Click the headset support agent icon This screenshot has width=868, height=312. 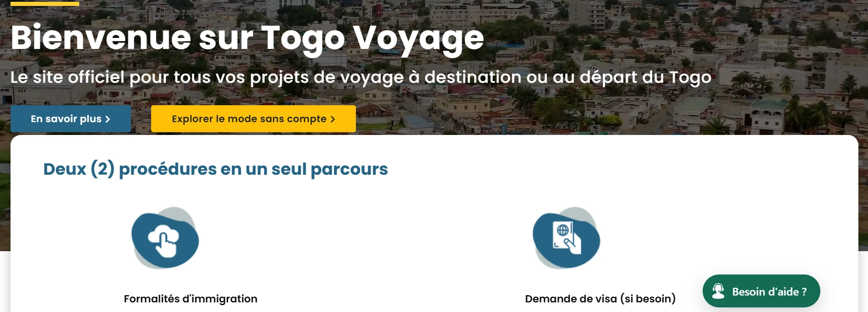[x=719, y=291]
